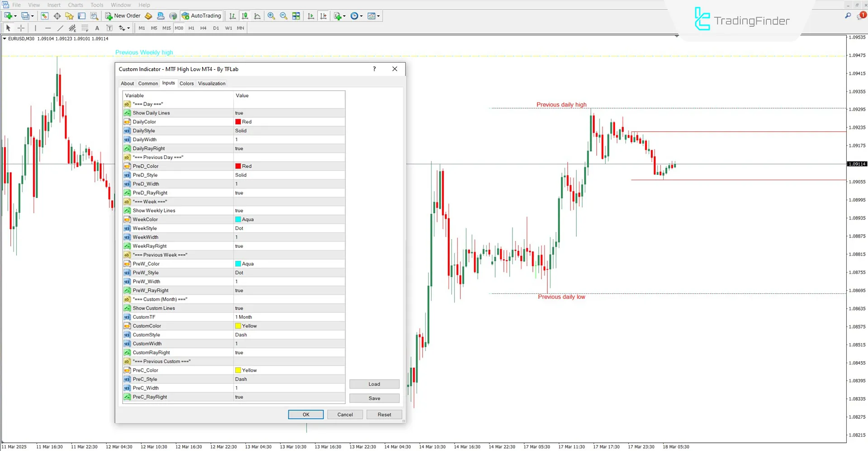
Task: Select the horizontal line drawing tool
Action: coord(48,28)
